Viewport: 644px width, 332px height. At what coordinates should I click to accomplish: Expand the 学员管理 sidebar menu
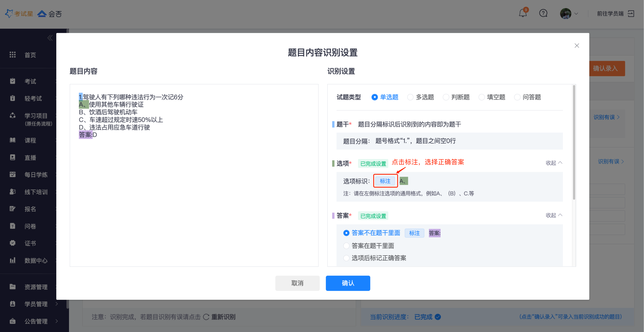click(36, 304)
